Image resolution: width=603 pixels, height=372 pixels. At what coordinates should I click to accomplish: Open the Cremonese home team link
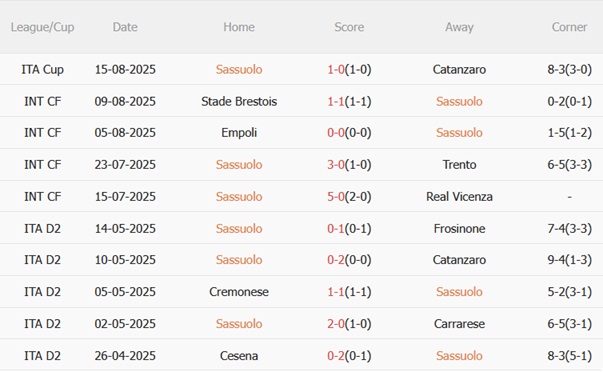239,292
